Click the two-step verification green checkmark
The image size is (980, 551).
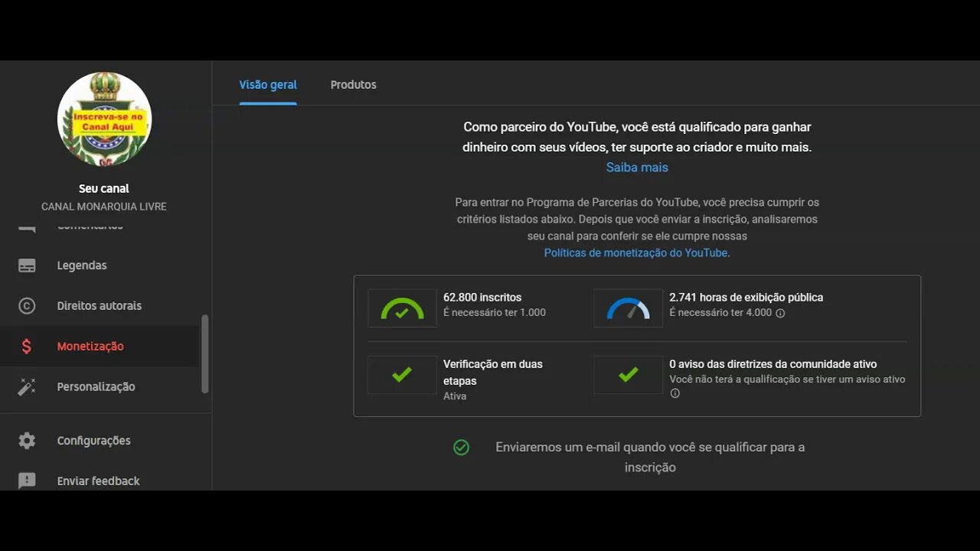pos(402,375)
